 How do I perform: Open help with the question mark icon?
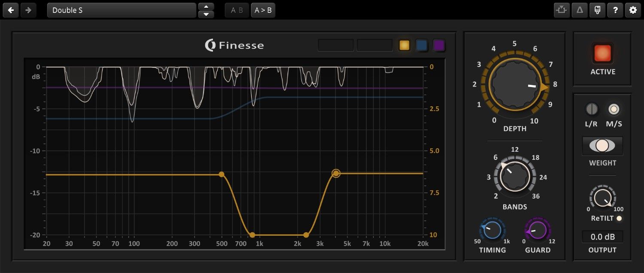615,10
